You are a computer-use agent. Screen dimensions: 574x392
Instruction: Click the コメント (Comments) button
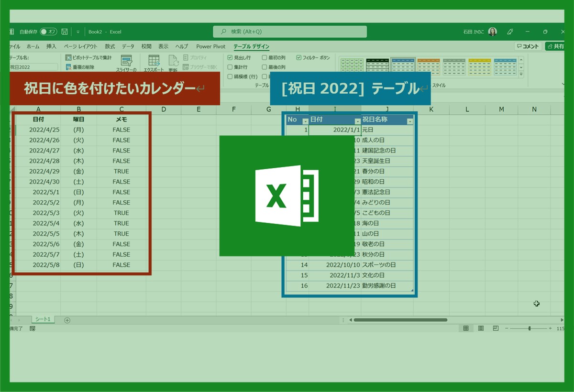pos(528,46)
